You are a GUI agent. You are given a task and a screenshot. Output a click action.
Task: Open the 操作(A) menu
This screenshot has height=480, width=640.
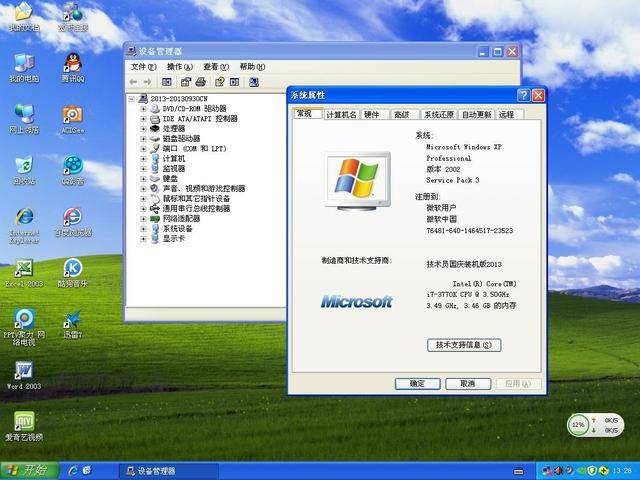point(180,67)
